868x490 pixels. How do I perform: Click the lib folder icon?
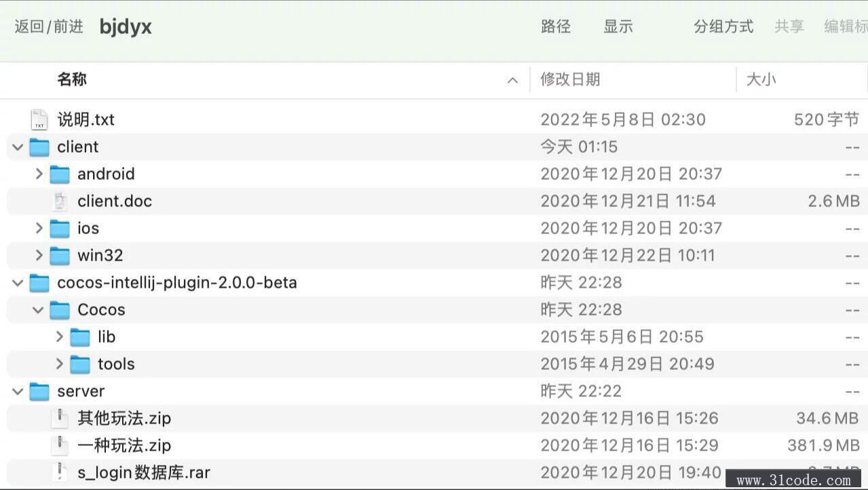coord(80,337)
